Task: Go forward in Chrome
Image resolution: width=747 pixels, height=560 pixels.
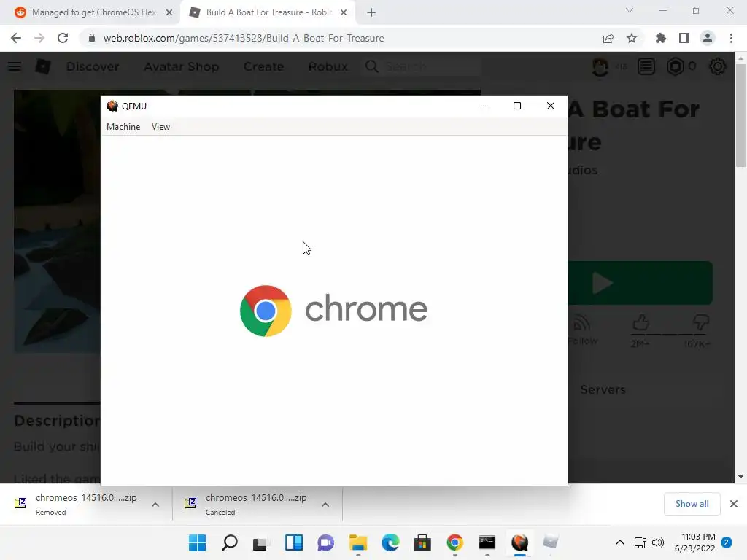Action: (39, 38)
